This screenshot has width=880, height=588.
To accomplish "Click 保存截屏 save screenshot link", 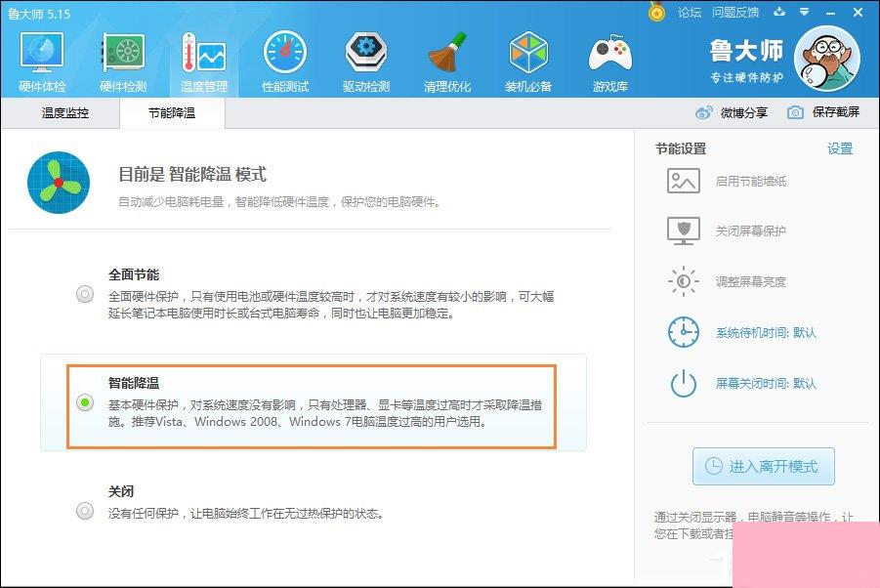I will tap(836, 112).
